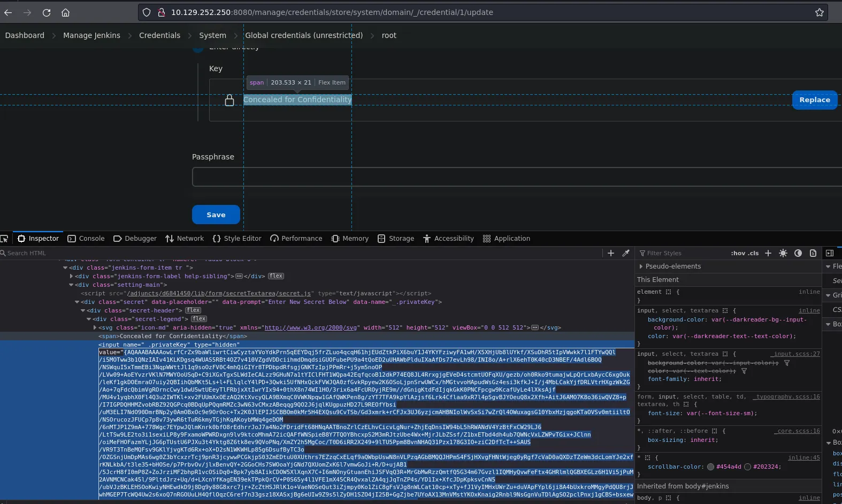
Task: Click the Replace button
Action: [x=814, y=100]
